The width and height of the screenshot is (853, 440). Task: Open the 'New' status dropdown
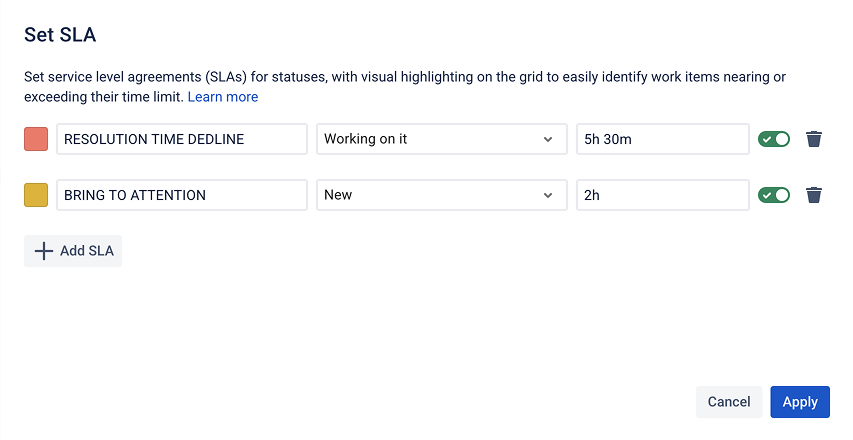coord(440,195)
